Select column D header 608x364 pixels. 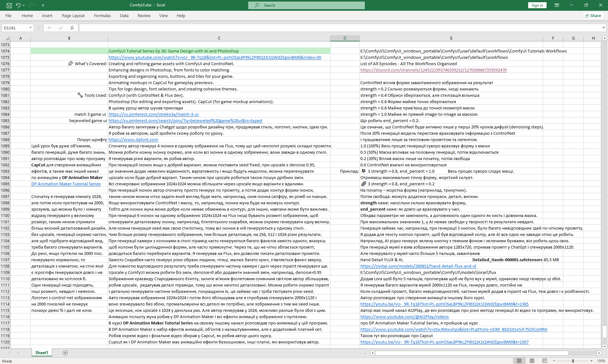coord(345,38)
